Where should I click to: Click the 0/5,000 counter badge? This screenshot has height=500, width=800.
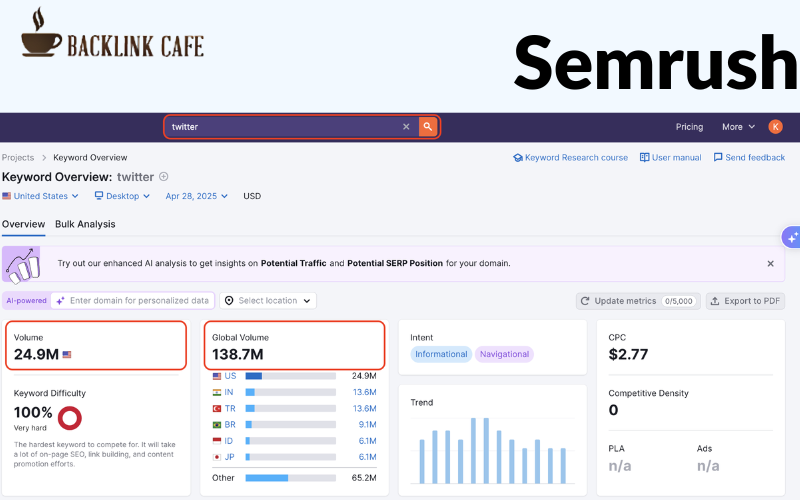tap(679, 301)
